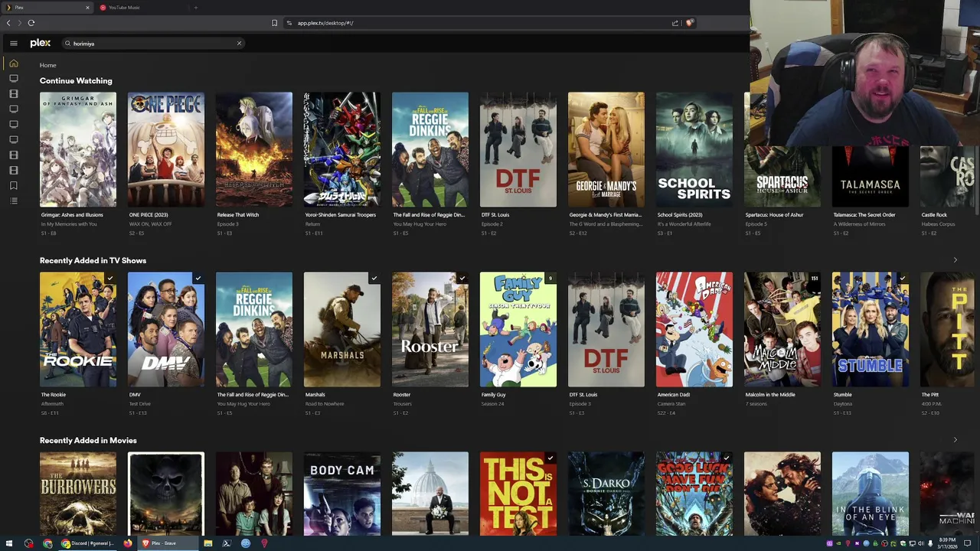Open a new browser tab

[195, 8]
